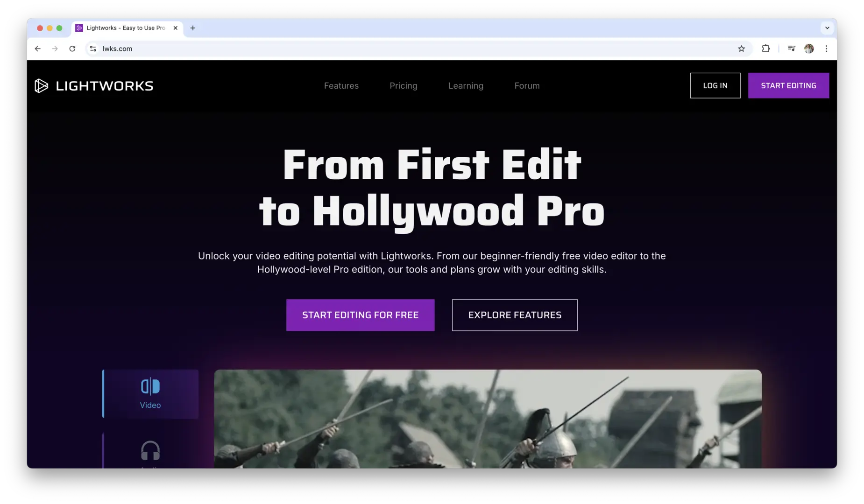Expand the tab search dropdown arrow
This screenshot has height=504, width=864.
point(827,28)
